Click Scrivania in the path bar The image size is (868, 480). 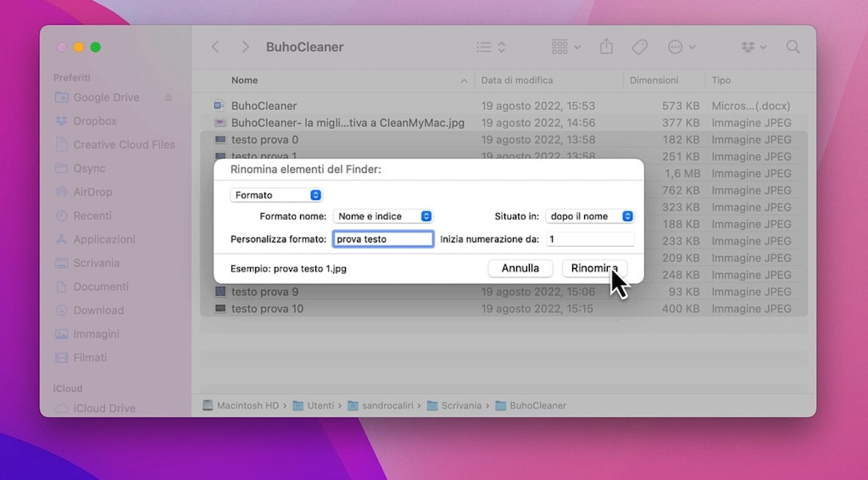click(454, 405)
